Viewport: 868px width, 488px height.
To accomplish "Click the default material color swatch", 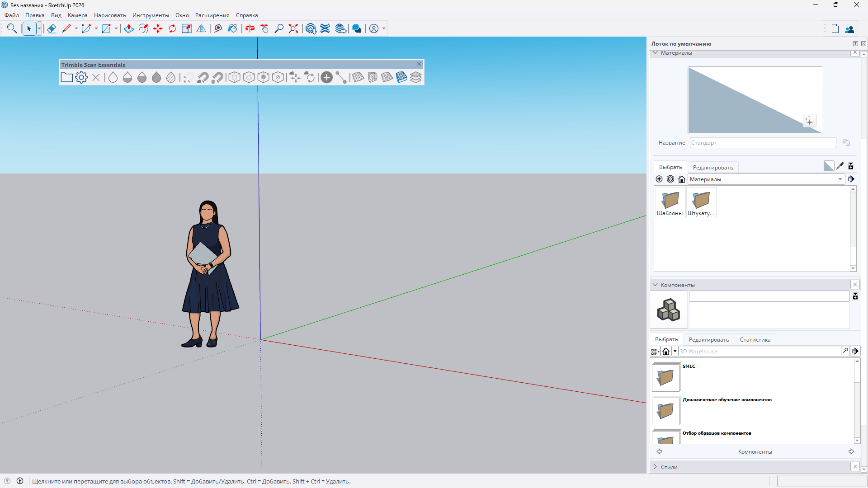I will 828,166.
